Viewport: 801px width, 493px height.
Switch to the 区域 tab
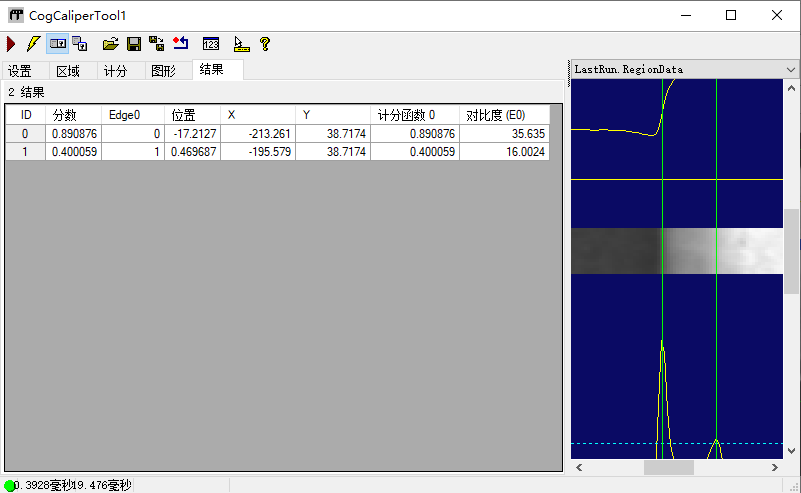point(68,71)
